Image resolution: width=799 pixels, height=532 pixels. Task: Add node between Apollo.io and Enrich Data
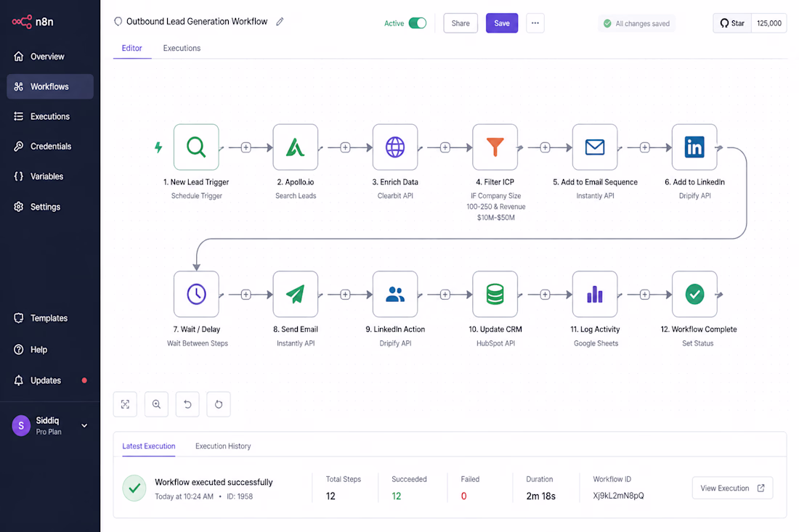pos(345,147)
